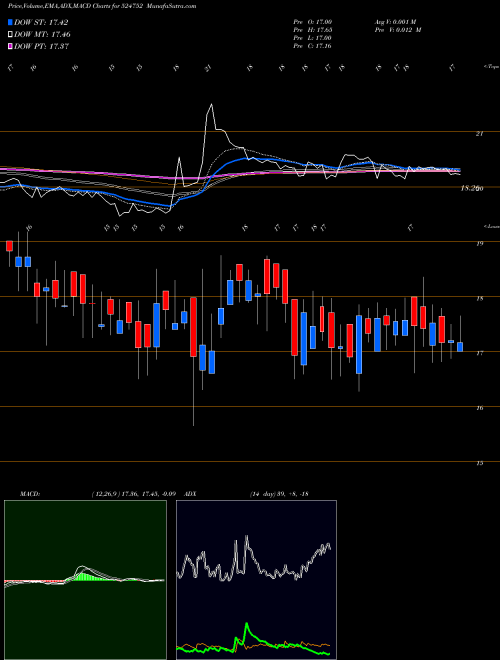Click the 'Pre O: 17.09' open value
500x660 pixels.
[x=313, y=21]
